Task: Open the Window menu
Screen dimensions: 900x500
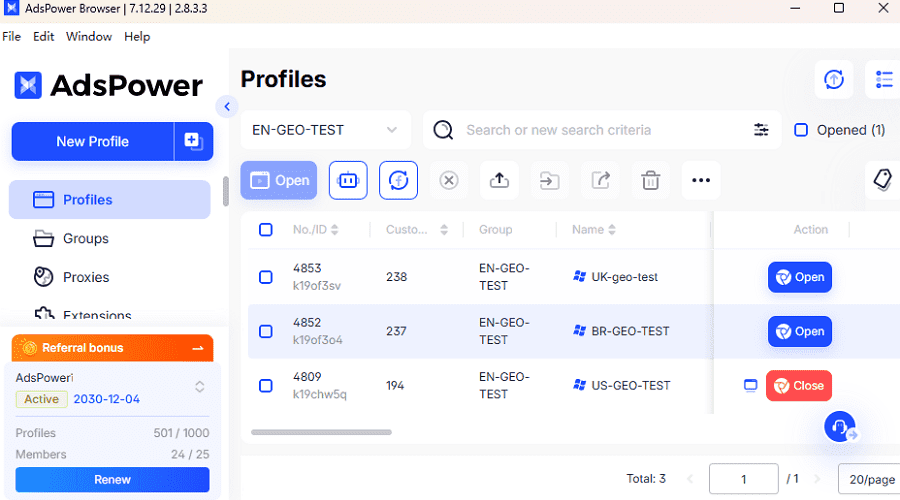Action: [89, 37]
